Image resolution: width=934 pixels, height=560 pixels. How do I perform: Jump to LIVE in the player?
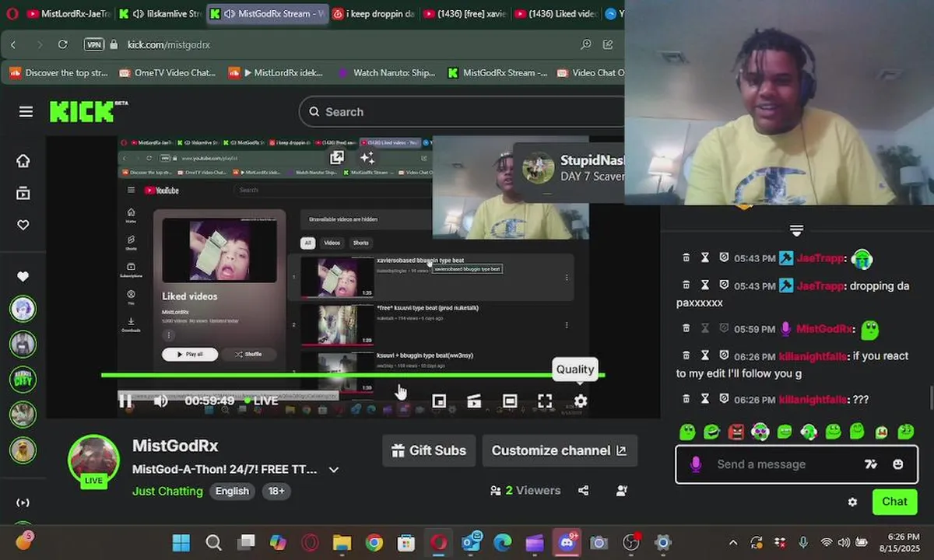point(261,401)
